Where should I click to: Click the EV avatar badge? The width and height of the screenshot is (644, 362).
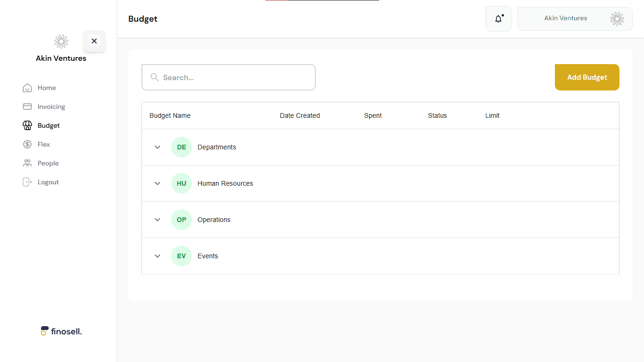(182, 256)
